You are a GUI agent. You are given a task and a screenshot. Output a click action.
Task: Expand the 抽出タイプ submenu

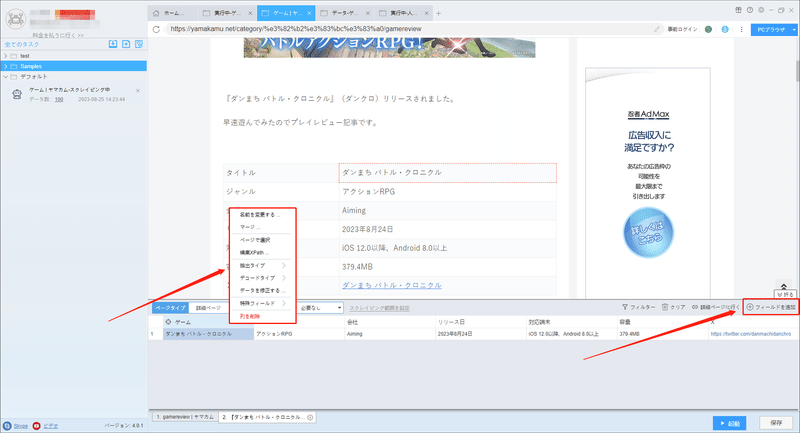click(x=262, y=266)
